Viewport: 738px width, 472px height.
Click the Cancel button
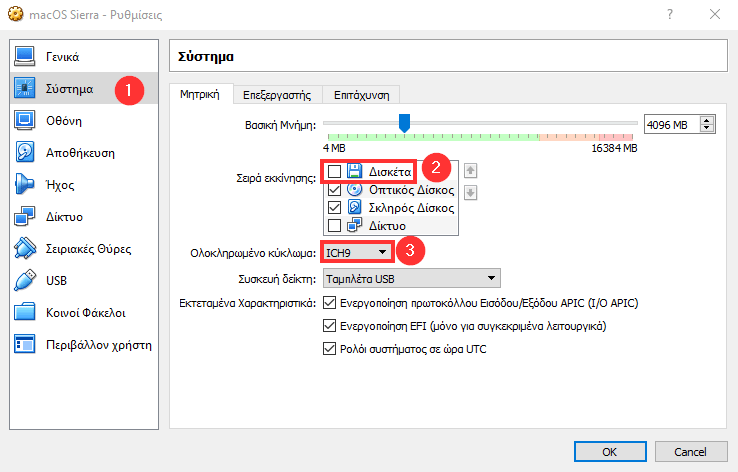(x=690, y=452)
